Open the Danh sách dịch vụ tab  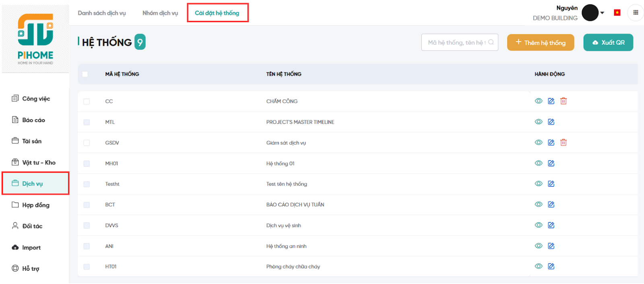tap(102, 13)
